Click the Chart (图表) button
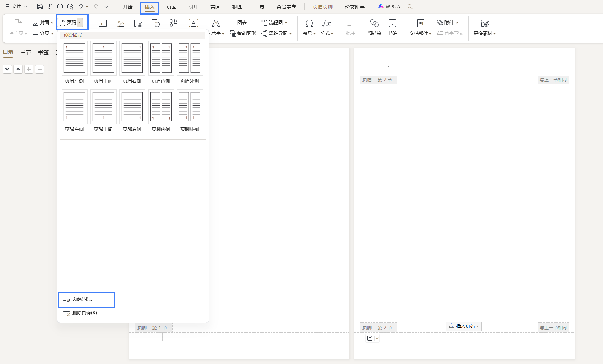Screen dimensions: 603x364 click(x=238, y=23)
